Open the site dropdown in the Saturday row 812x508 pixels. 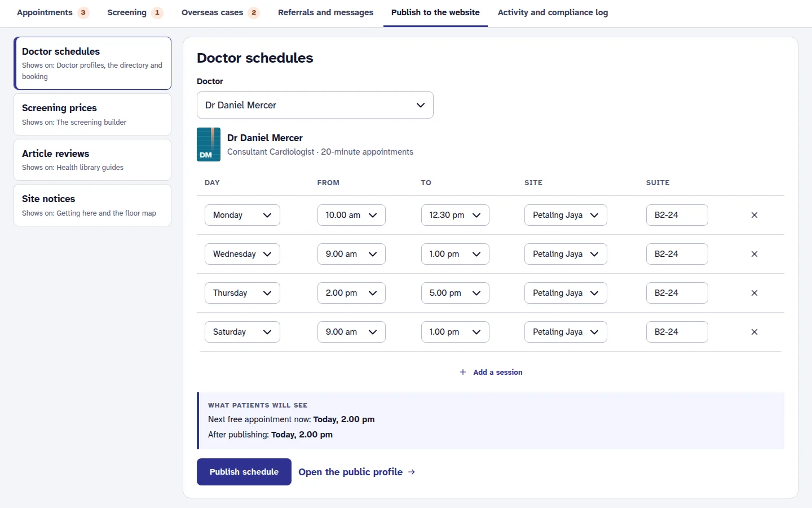[x=566, y=332]
